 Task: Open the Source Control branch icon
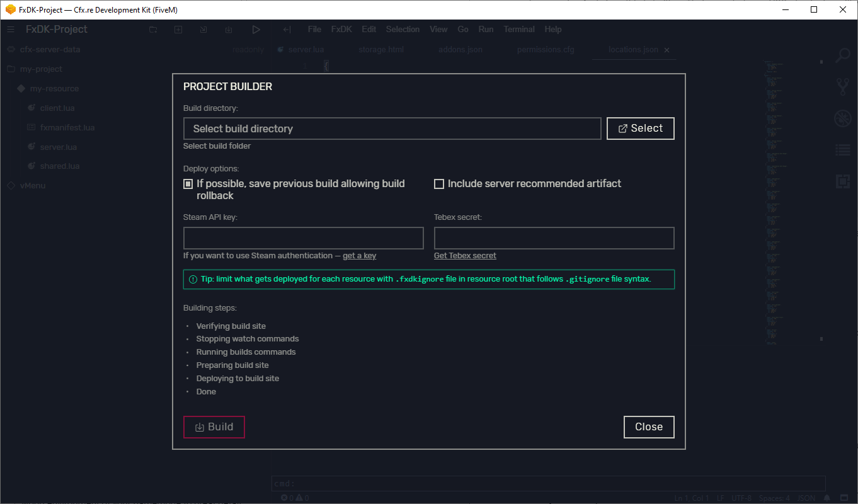pos(842,86)
